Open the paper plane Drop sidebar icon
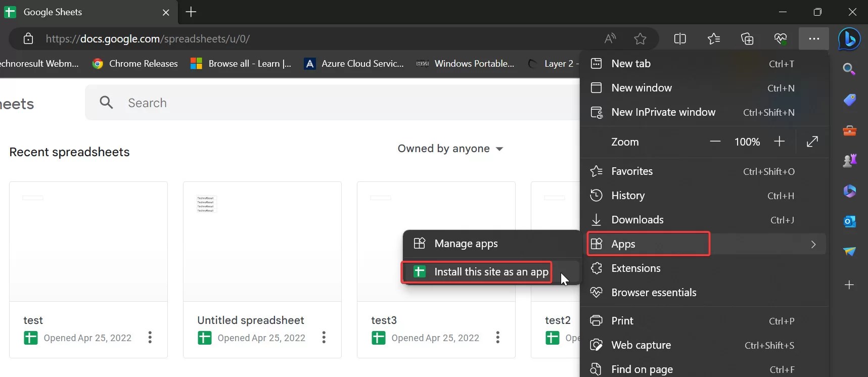This screenshot has width=868, height=377. [x=849, y=251]
